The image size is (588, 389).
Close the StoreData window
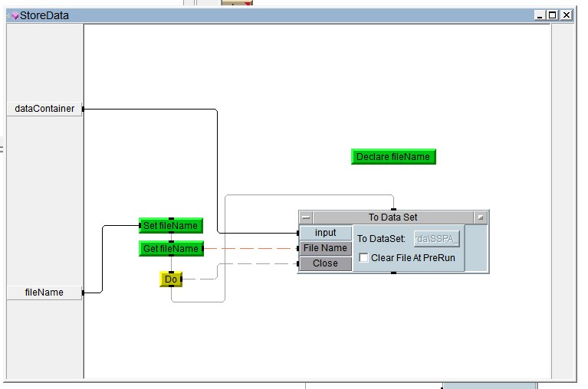[x=566, y=15]
